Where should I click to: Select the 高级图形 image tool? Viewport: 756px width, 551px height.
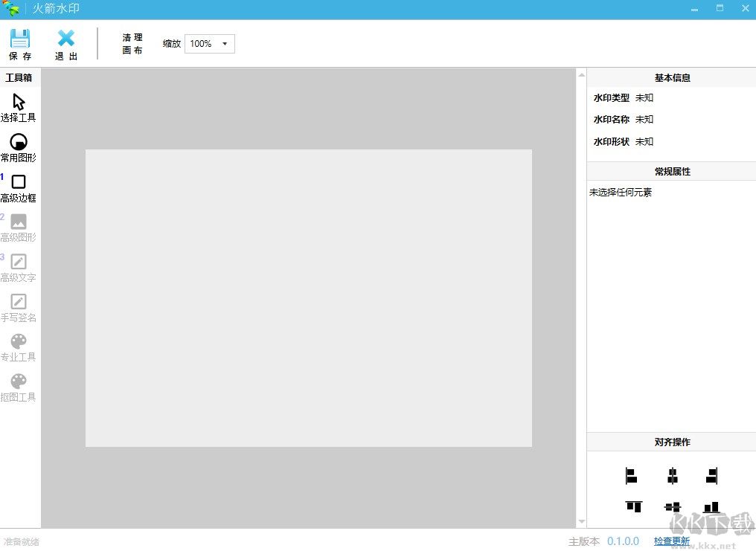coord(19,222)
